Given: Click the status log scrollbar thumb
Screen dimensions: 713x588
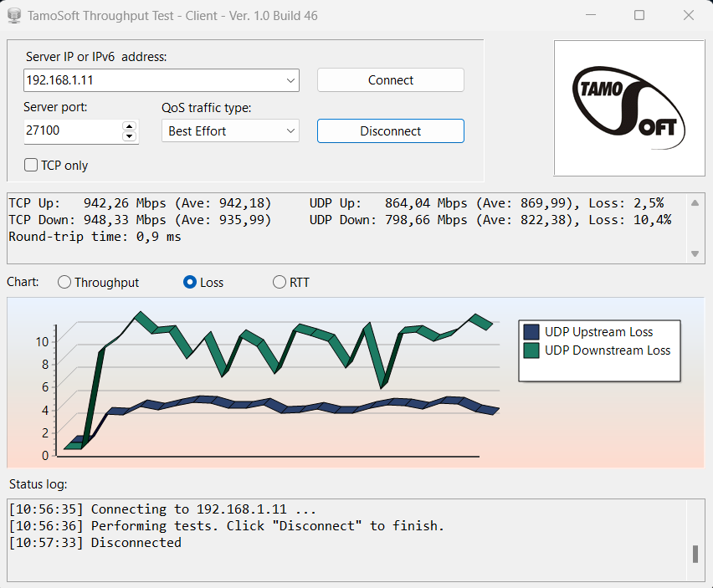Looking at the screenshot, I should point(695,554).
